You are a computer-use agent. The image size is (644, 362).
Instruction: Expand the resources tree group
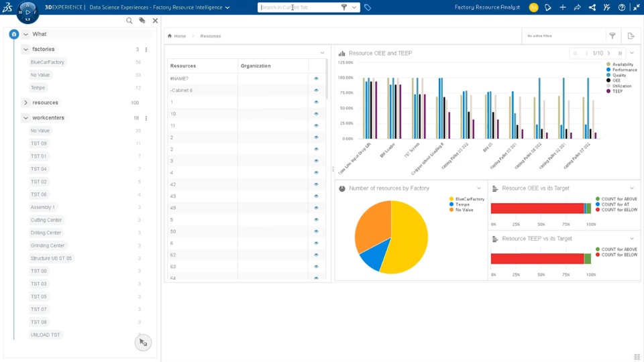(x=25, y=103)
